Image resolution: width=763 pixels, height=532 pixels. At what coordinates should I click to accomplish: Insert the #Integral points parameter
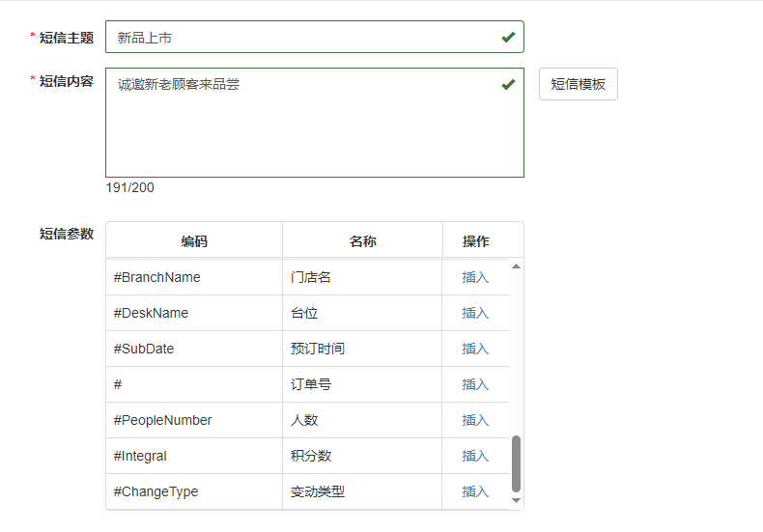click(475, 456)
